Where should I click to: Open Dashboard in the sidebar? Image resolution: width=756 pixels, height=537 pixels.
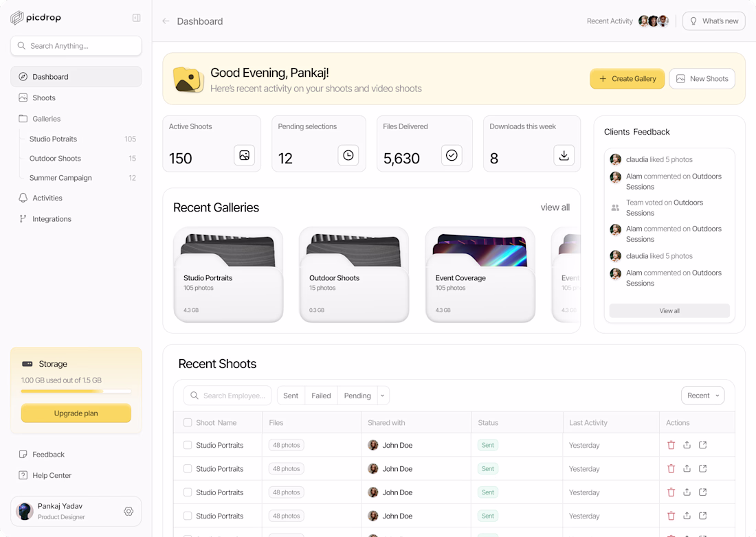[76, 77]
